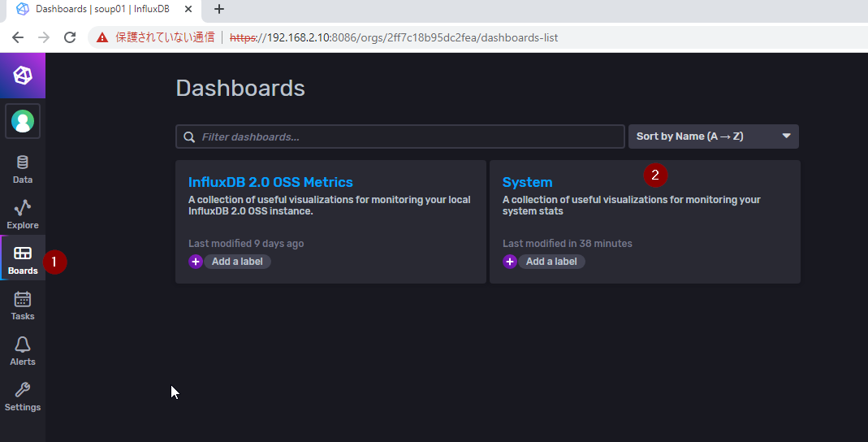Open the System dashboard
The width and height of the screenshot is (868, 442).
coord(527,182)
